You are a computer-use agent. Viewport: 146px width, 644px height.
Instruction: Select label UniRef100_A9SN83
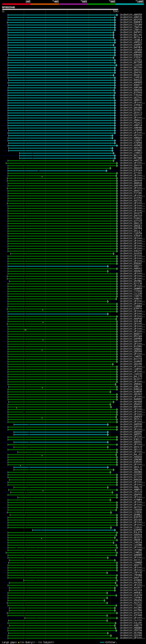pyautogui.click(x=131, y=146)
